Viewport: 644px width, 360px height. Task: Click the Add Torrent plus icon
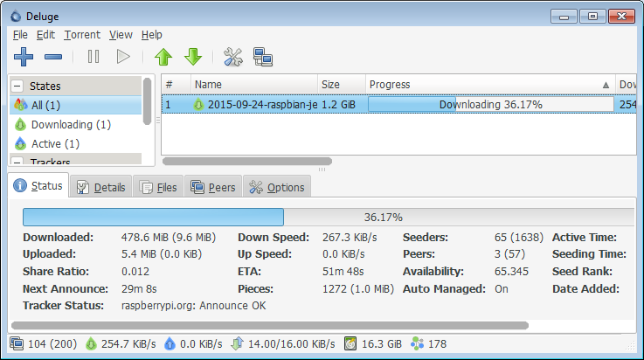point(24,57)
